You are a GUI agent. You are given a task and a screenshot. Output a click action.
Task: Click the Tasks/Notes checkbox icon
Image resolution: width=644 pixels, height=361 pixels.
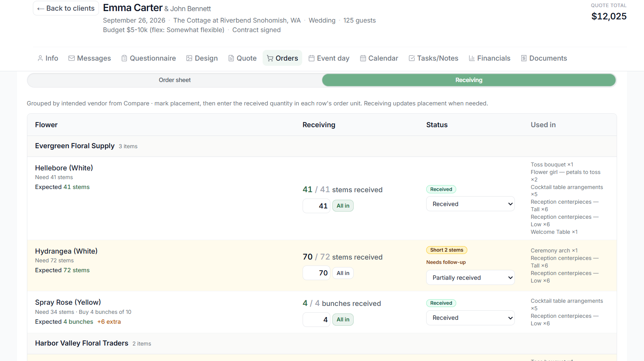(412, 58)
